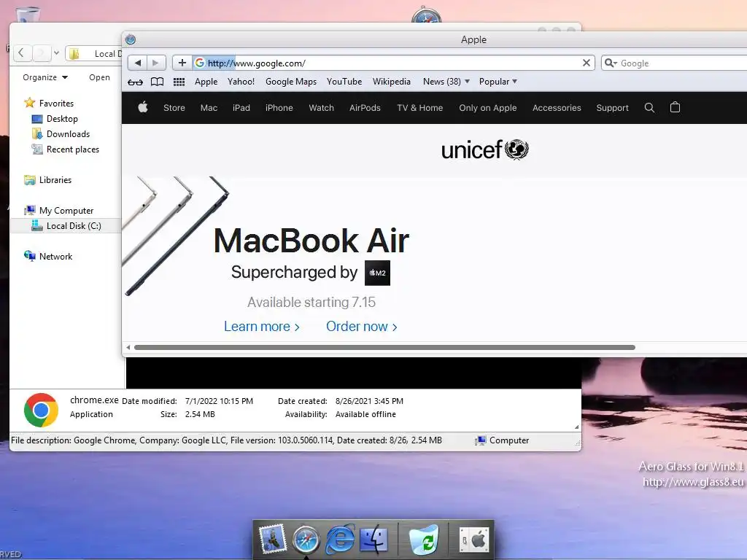Click the Apple logo in site navigation
Viewport: 747px width, 560px height.
(143, 107)
